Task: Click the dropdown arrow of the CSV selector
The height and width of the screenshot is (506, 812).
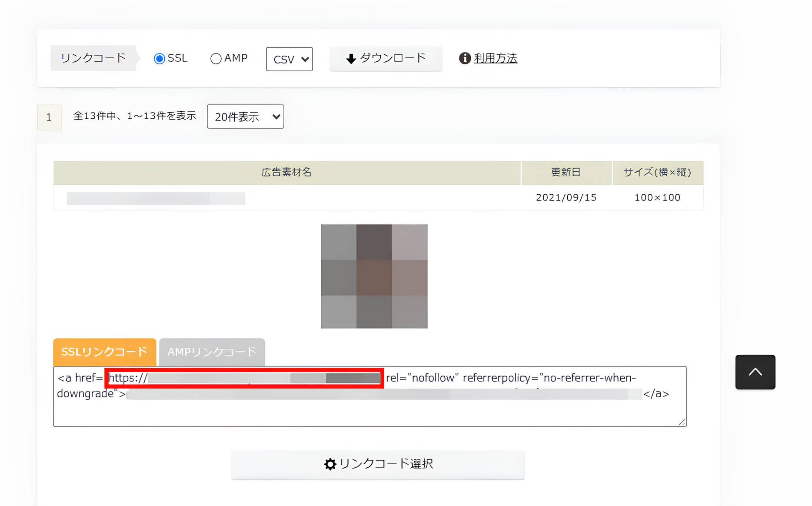Action: (304, 59)
